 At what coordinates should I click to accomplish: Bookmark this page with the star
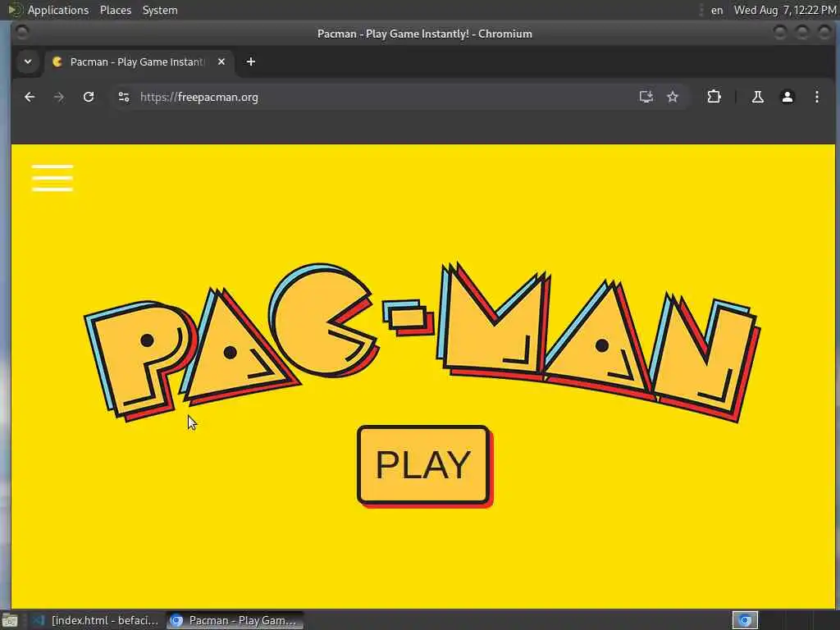tap(673, 97)
